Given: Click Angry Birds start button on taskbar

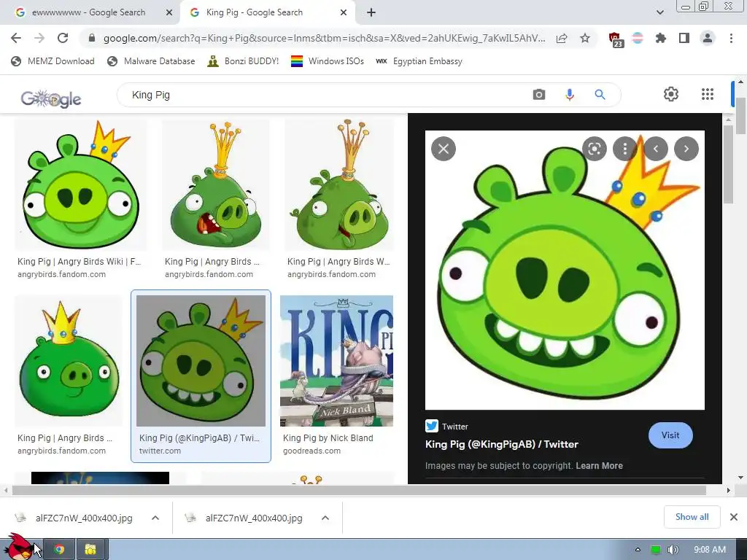Looking at the screenshot, I should click(20, 547).
